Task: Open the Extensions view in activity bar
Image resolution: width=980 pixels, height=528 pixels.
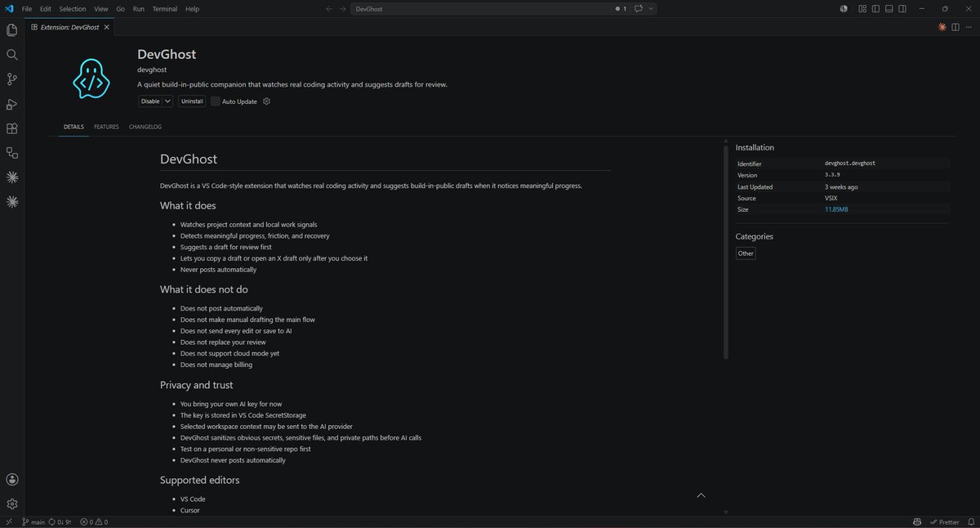Action: point(12,128)
